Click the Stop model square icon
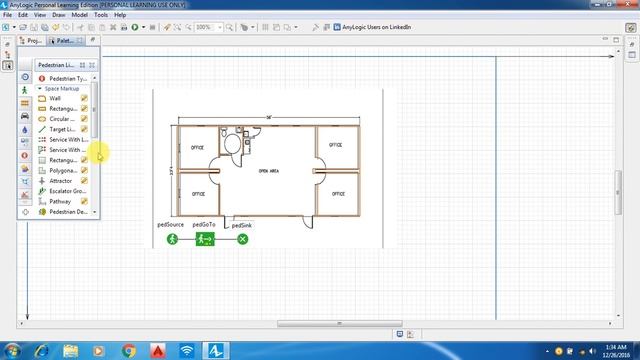 coord(152,27)
